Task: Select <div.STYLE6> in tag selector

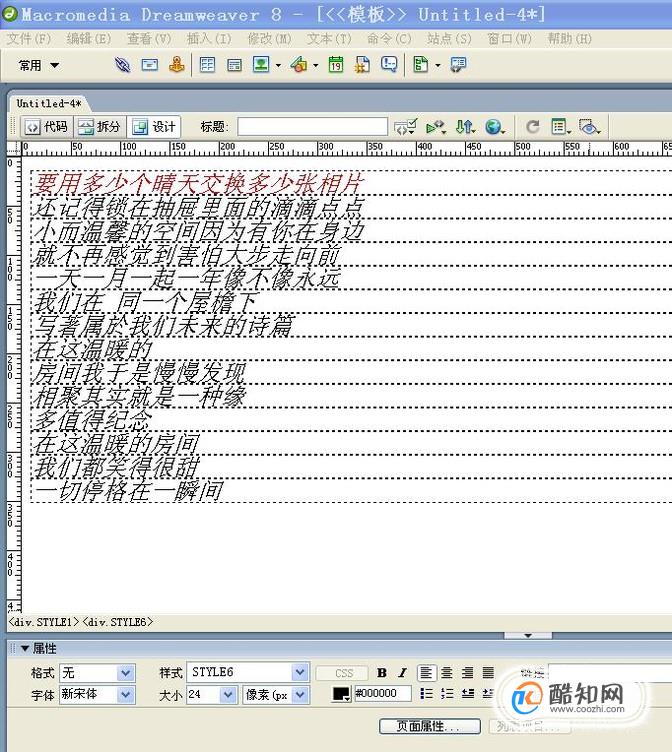Action: click(x=118, y=622)
